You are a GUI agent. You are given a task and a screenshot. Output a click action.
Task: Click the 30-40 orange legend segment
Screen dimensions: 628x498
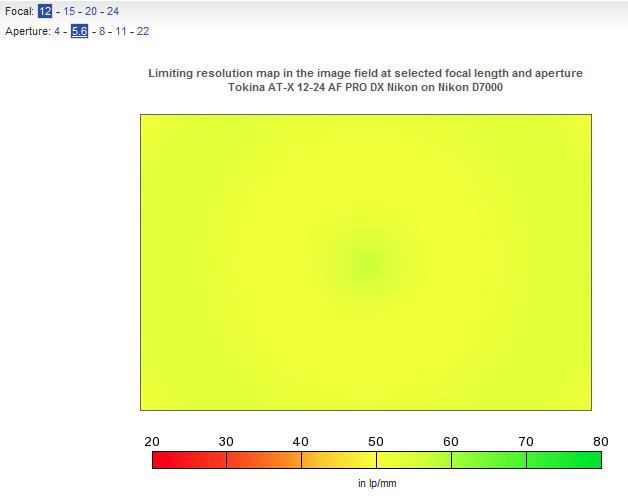click(264, 460)
